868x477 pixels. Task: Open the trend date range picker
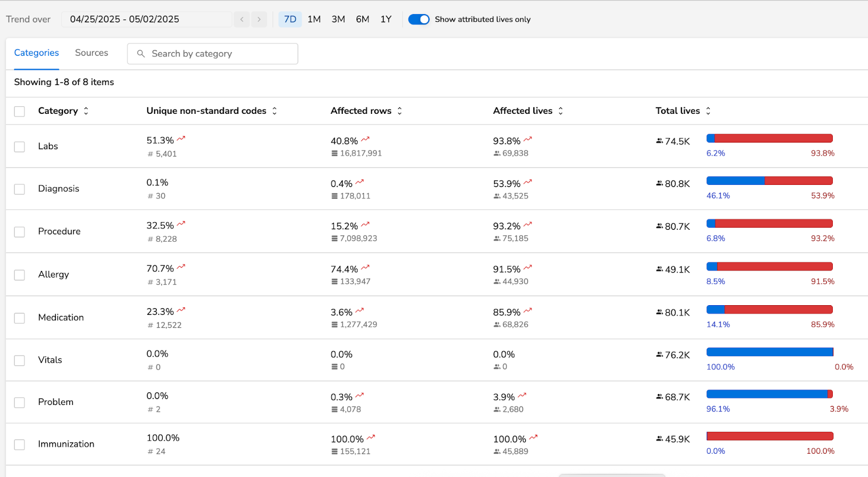[146, 20]
